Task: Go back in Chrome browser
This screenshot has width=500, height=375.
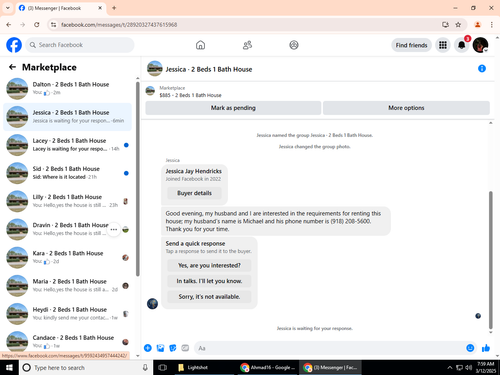Action: (x=9, y=25)
